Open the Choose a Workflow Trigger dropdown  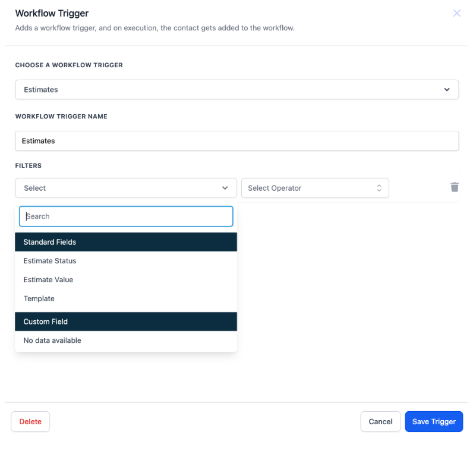tap(237, 90)
